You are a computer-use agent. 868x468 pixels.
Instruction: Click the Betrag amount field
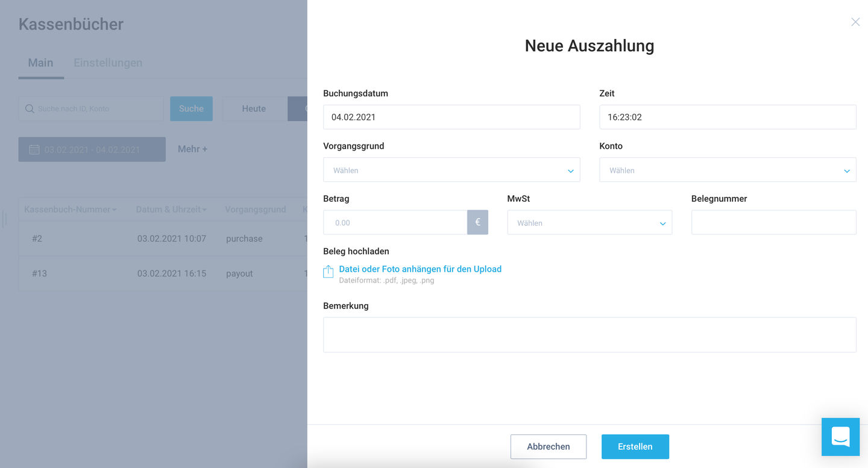(395, 222)
